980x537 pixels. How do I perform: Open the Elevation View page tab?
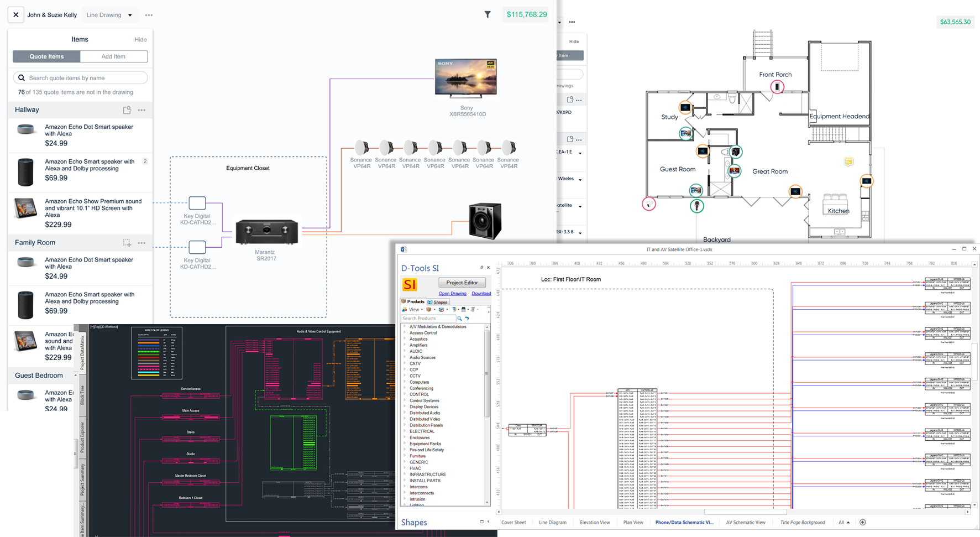point(595,522)
